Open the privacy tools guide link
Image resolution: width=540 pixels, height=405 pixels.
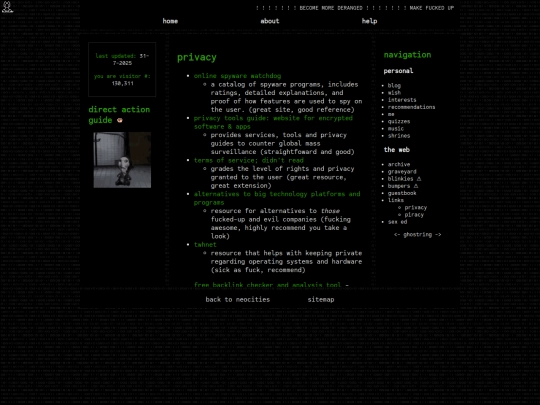click(273, 122)
